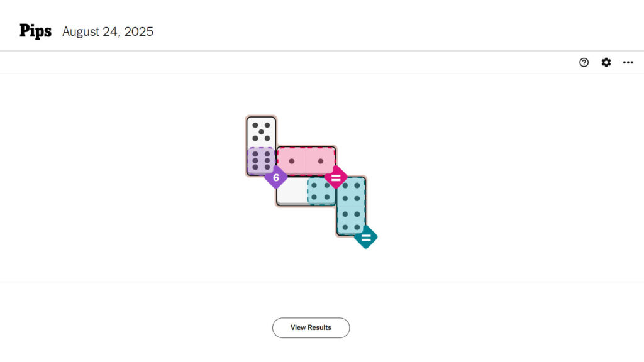Click center pip of the five-pip tile
The image size is (644, 362).
(x=261, y=132)
